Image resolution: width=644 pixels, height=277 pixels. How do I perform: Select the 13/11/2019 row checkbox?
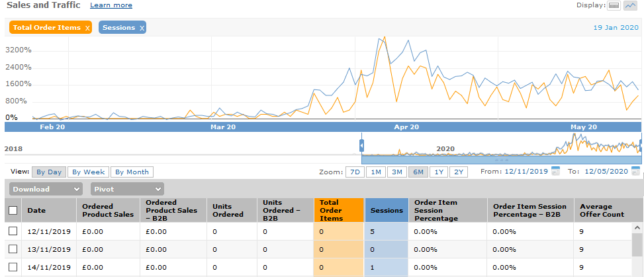click(x=13, y=249)
